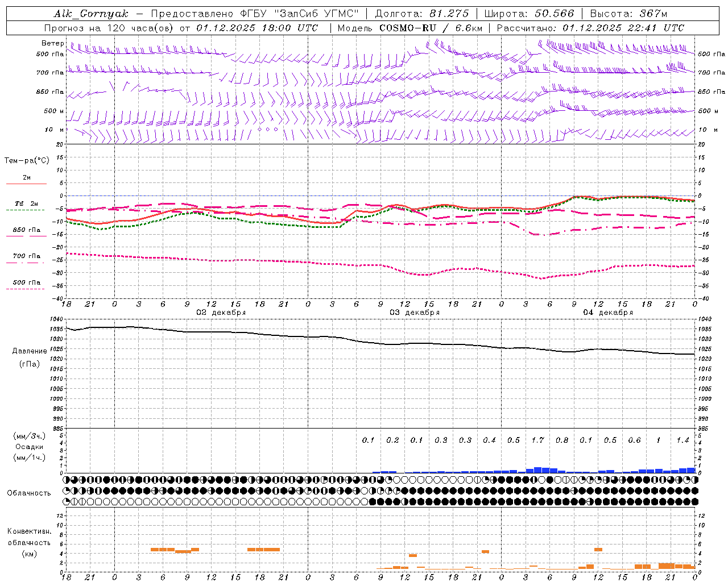The height and width of the screenshot is (582, 728).
Task: Click the "(мм/3ч.)" precipitation unit label
Action: coord(29,436)
